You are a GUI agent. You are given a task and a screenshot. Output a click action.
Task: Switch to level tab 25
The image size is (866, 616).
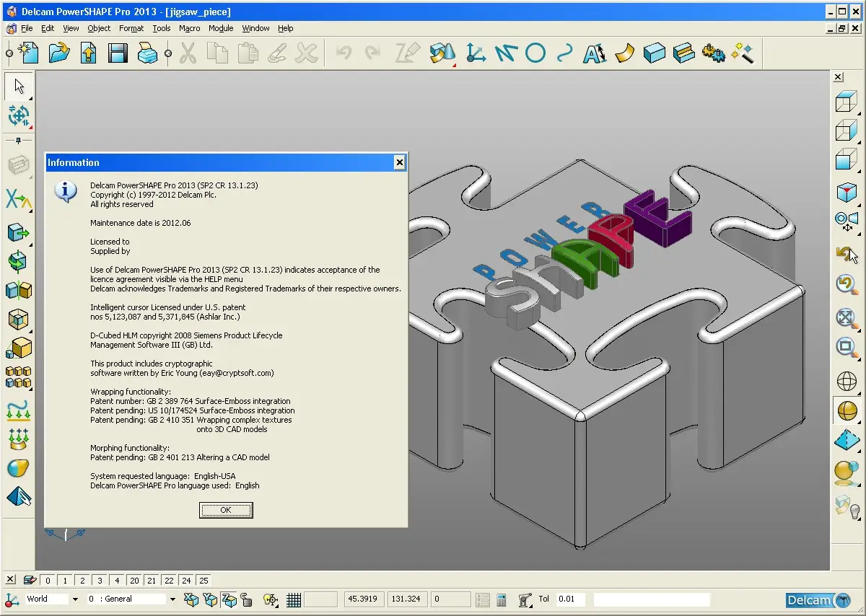tap(204, 580)
